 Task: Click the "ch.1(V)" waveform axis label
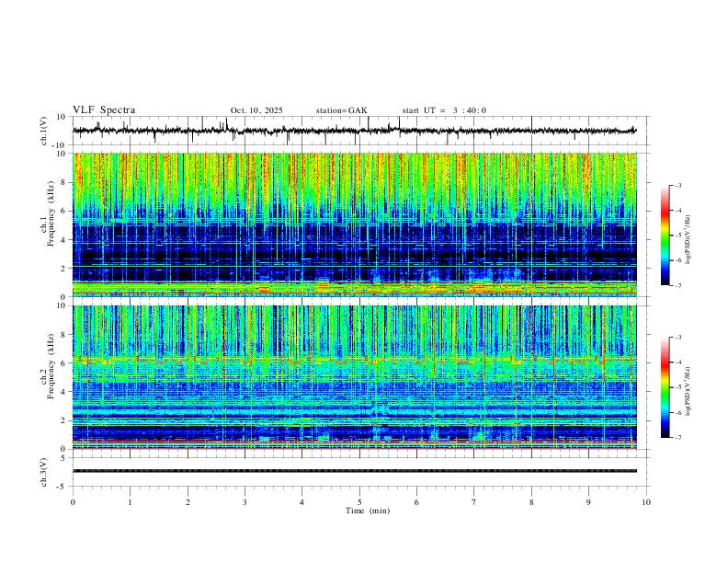pyautogui.click(x=44, y=131)
